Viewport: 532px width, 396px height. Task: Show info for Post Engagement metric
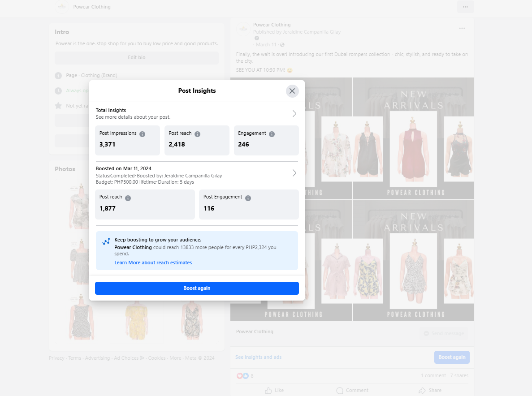click(x=248, y=198)
